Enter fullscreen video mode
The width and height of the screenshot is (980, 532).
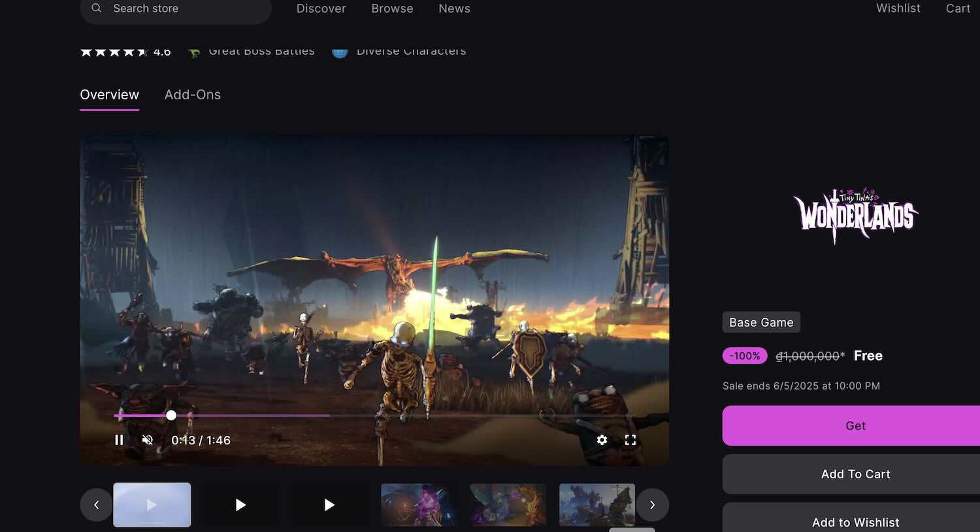630,440
